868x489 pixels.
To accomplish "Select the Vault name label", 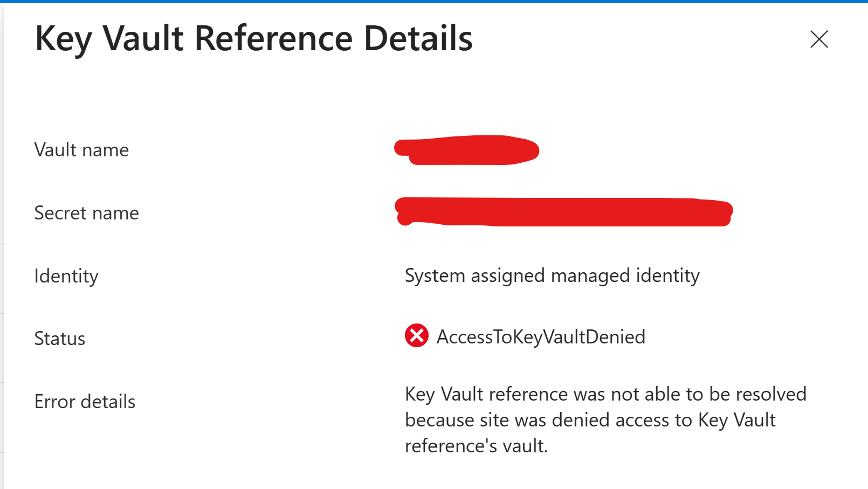I will [81, 150].
